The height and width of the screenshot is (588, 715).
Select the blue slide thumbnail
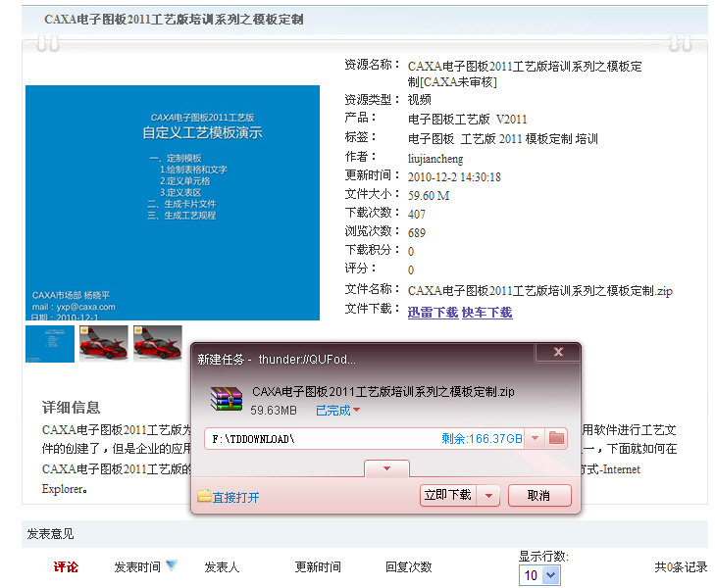50,343
